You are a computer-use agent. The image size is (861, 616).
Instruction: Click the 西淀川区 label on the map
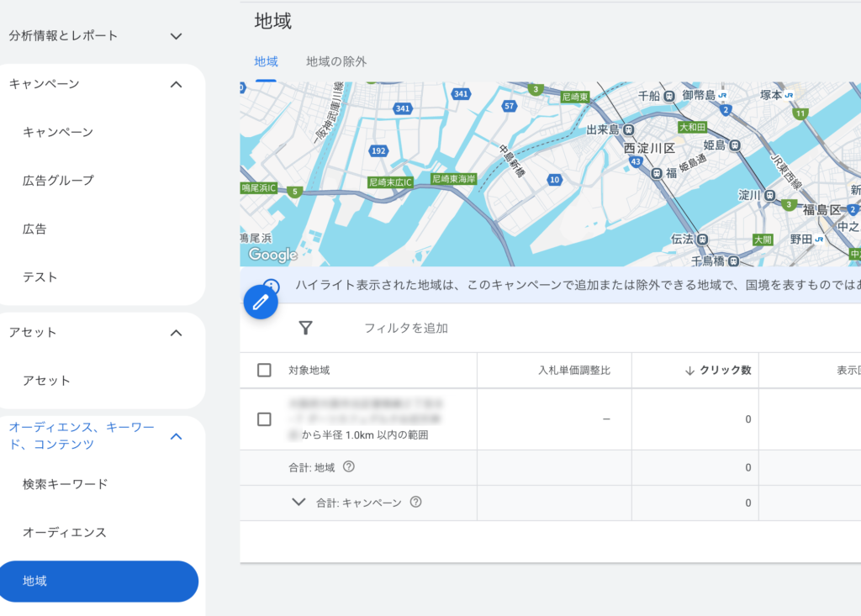[x=649, y=148]
